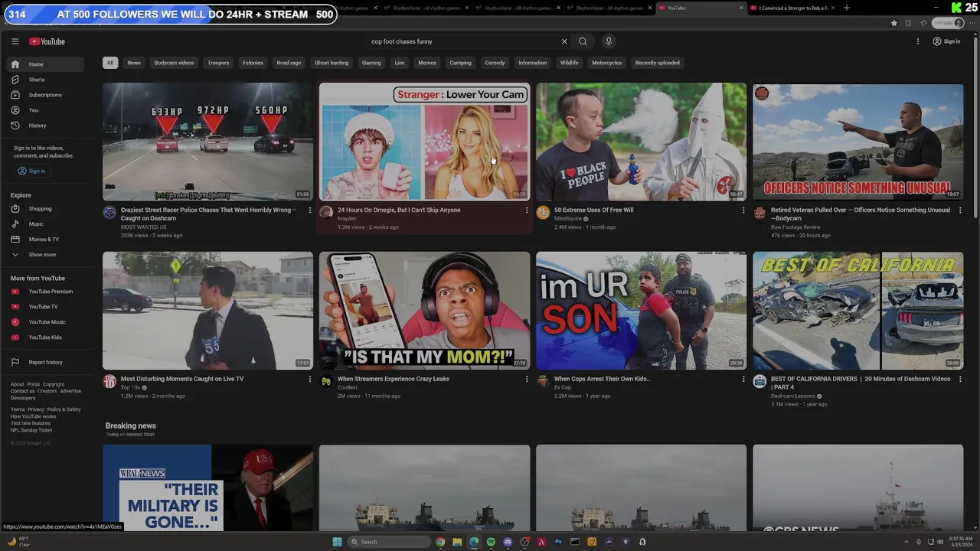Click 'Most Disturbing Moments Caught on Live TV' title
The height and width of the screenshot is (551, 980).
182,379
